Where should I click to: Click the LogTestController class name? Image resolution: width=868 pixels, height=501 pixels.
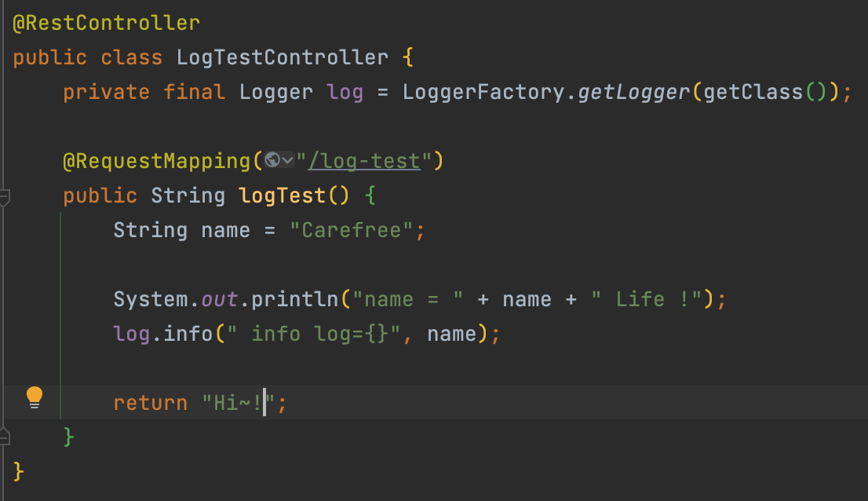[283, 57]
